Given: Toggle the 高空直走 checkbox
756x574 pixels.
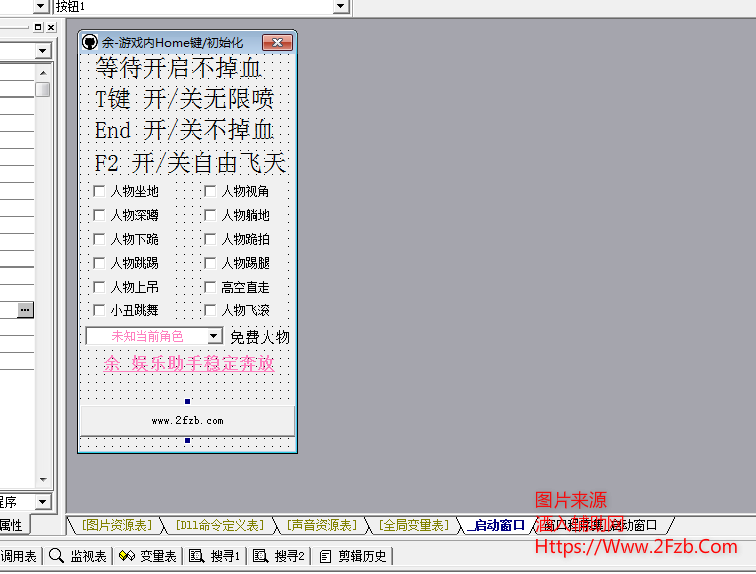Looking at the screenshot, I should (x=210, y=287).
